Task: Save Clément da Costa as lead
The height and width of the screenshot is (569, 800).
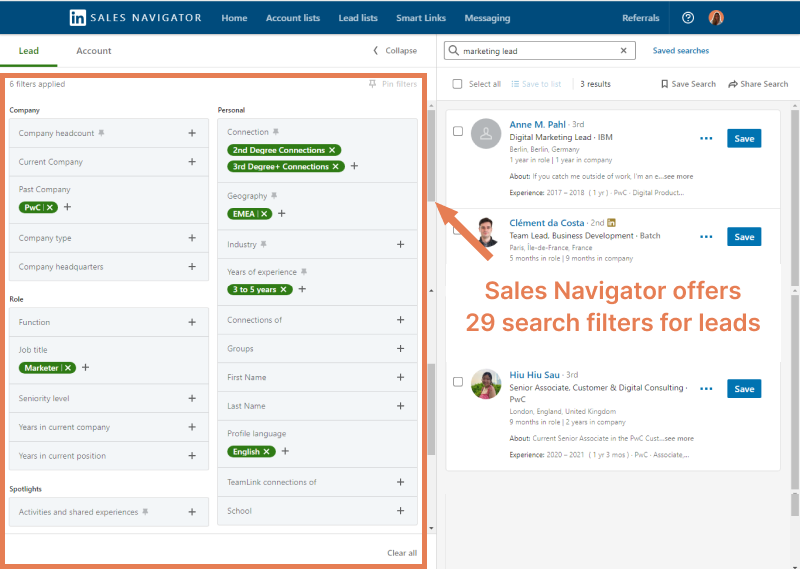Action: (x=744, y=237)
